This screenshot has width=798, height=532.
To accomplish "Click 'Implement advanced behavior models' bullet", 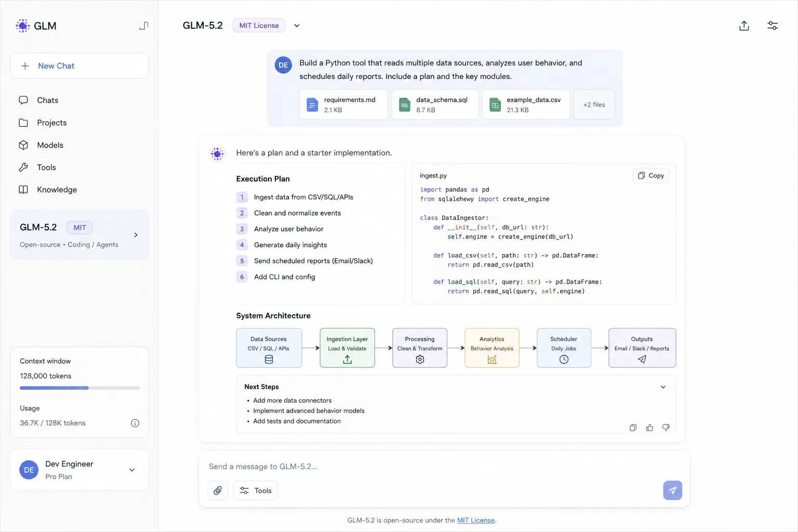I will (309, 411).
